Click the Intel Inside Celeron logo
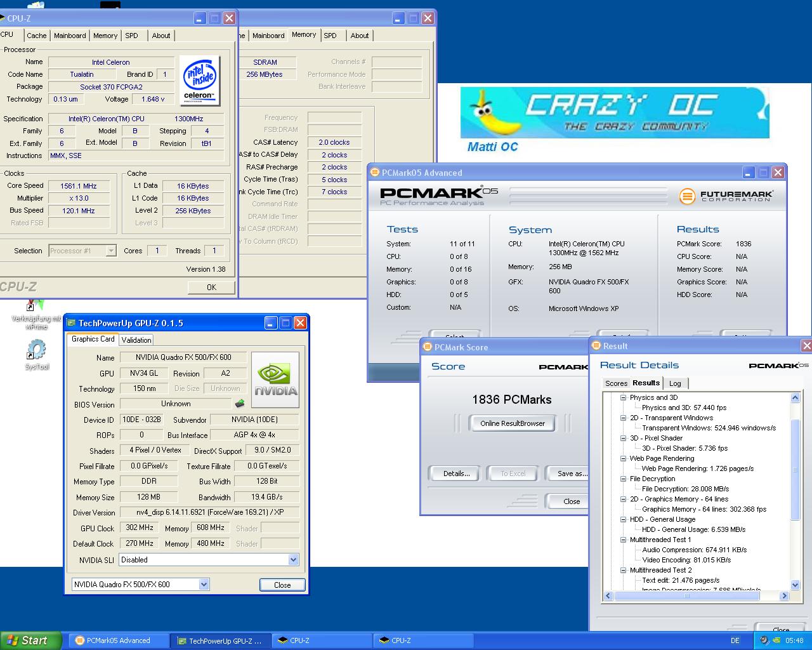This screenshot has height=650, width=812. point(199,81)
